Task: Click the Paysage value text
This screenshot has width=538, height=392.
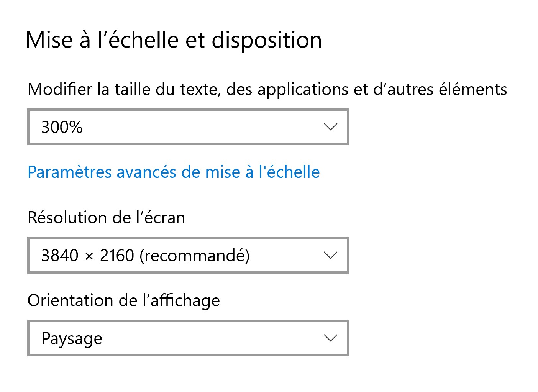Action: tap(72, 339)
